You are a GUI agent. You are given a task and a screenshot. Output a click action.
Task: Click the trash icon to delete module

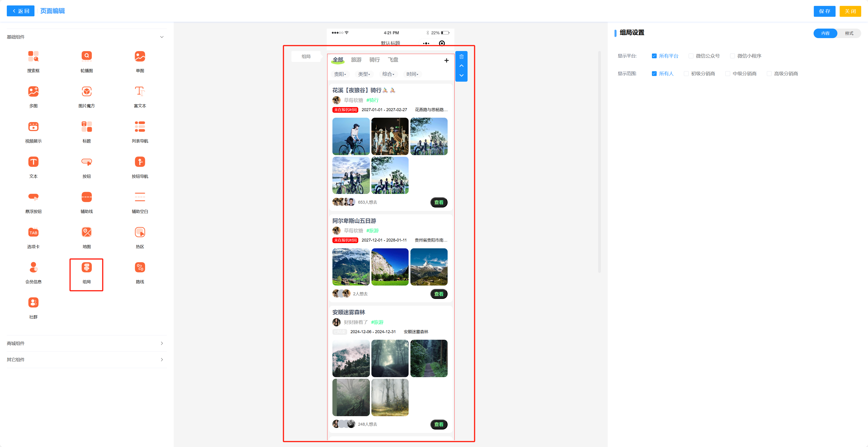point(461,57)
